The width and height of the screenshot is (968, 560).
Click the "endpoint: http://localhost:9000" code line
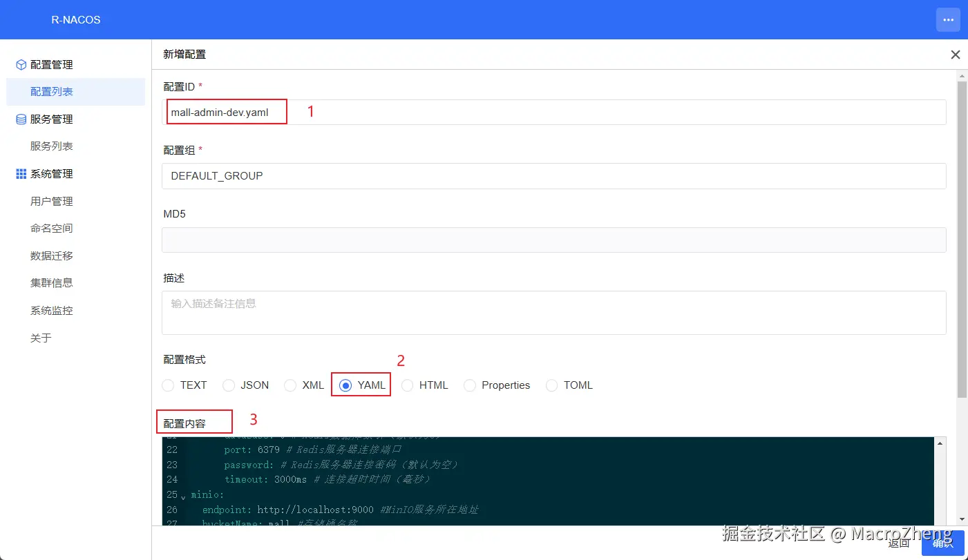pos(341,510)
